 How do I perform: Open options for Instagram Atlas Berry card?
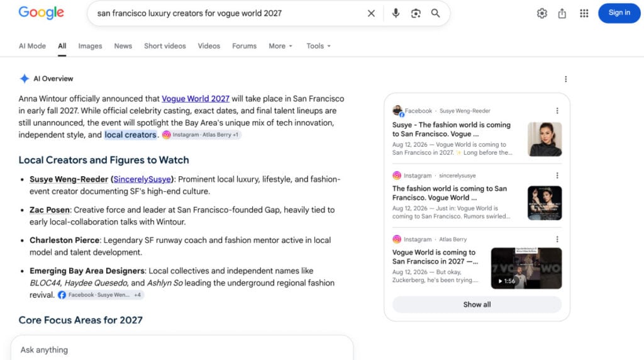point(557,239)
